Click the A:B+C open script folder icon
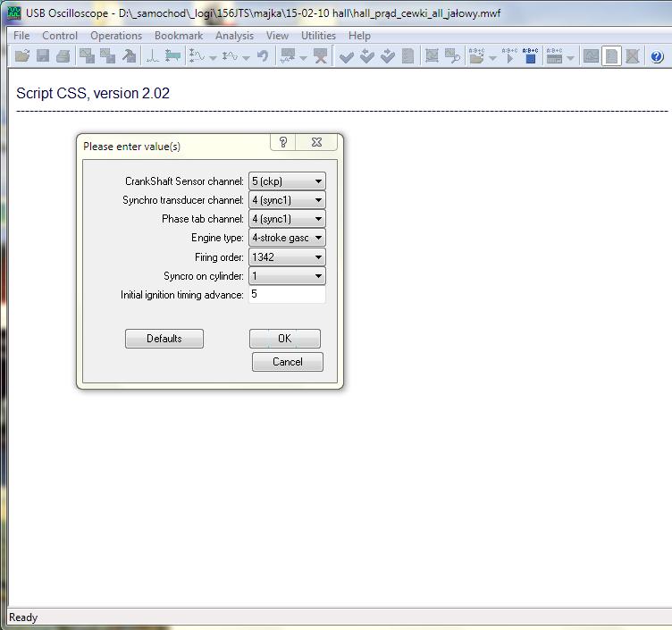672x630 pixels. [476, 56]
